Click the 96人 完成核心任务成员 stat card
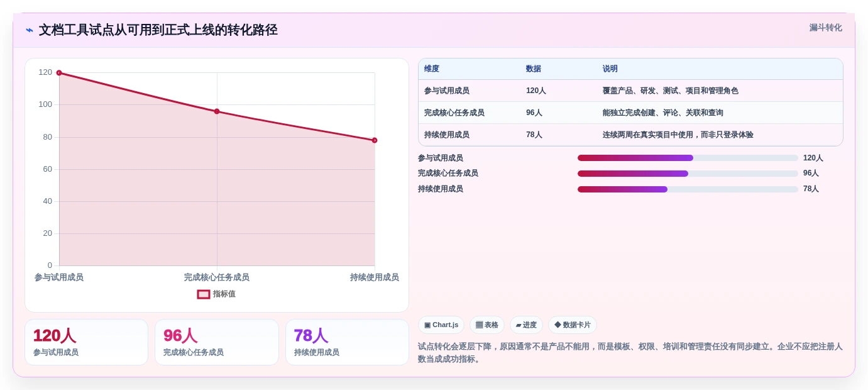This screenshot has width=868, height=390. 217,342
